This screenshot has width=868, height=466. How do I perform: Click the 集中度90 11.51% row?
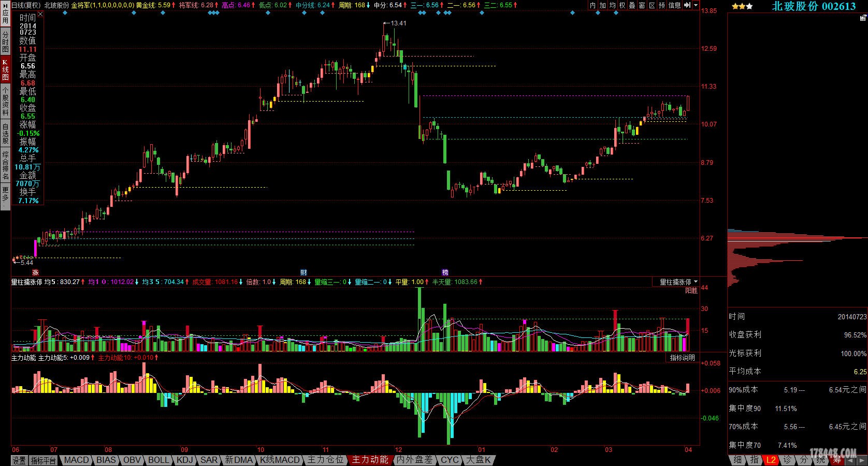point(763,408)
